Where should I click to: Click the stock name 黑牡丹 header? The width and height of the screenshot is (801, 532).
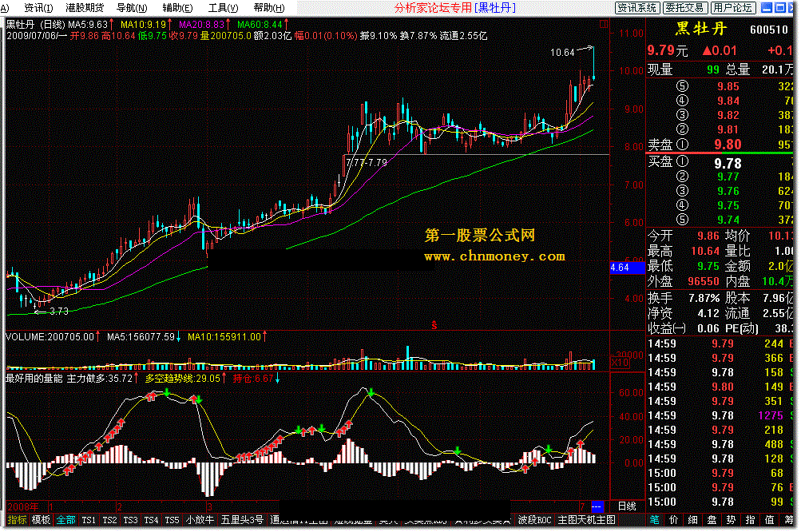(701, 29)
